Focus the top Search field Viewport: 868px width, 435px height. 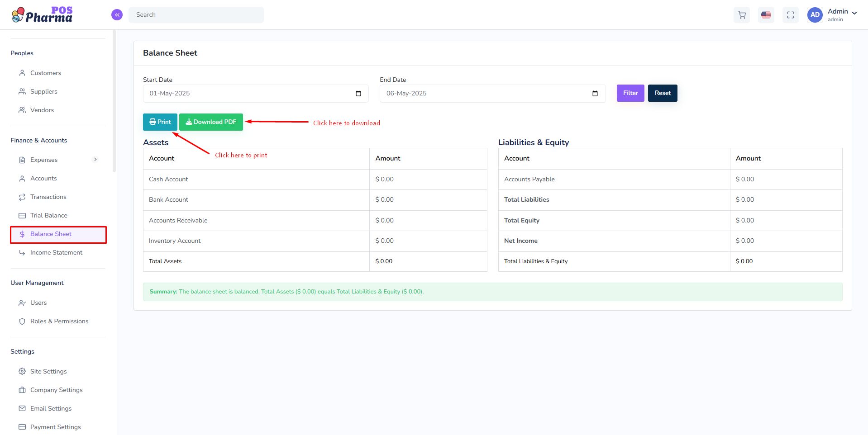pos(196,15)
